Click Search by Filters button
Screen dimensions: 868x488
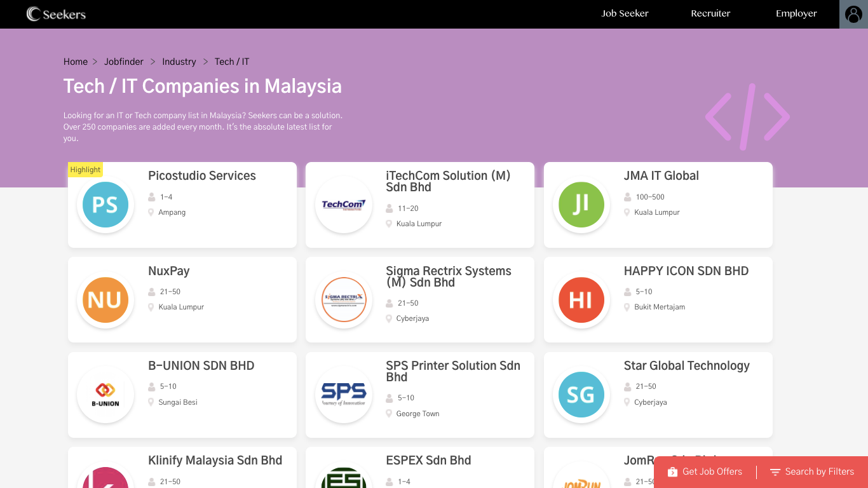coord(812,472)
